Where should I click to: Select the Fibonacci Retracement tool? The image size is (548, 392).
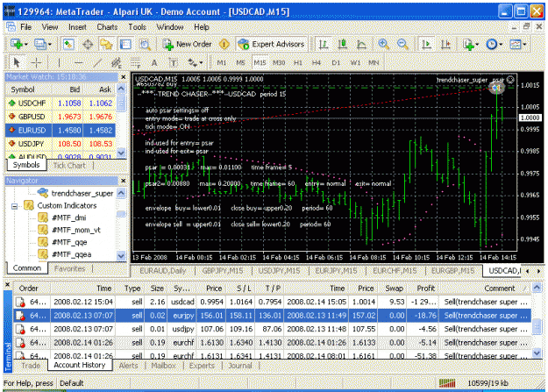click(x=135, y=62)
